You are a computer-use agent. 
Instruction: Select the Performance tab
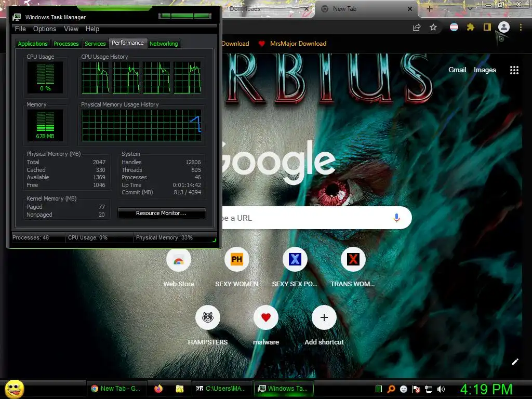pos(128,43)
